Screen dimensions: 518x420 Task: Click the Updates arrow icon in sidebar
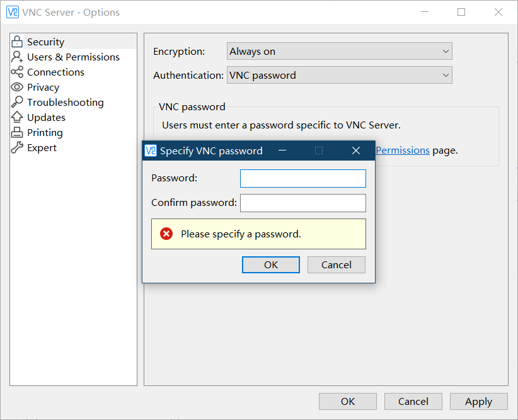(x=18, y=117)
